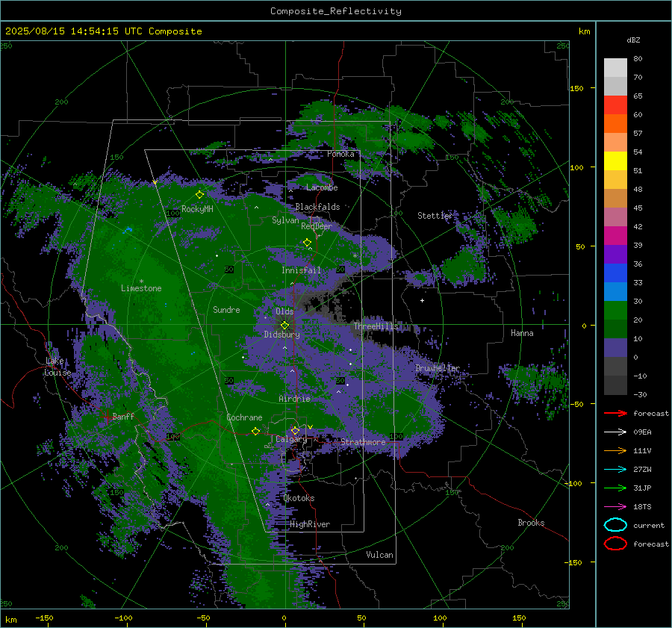Click the ThreeHills city label
Viewport: 672px width, 628px height.
376,326
